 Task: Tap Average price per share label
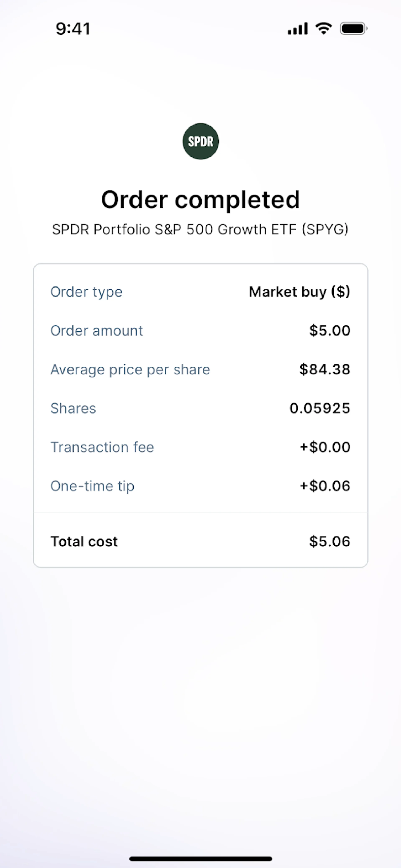tap(130, 370)
